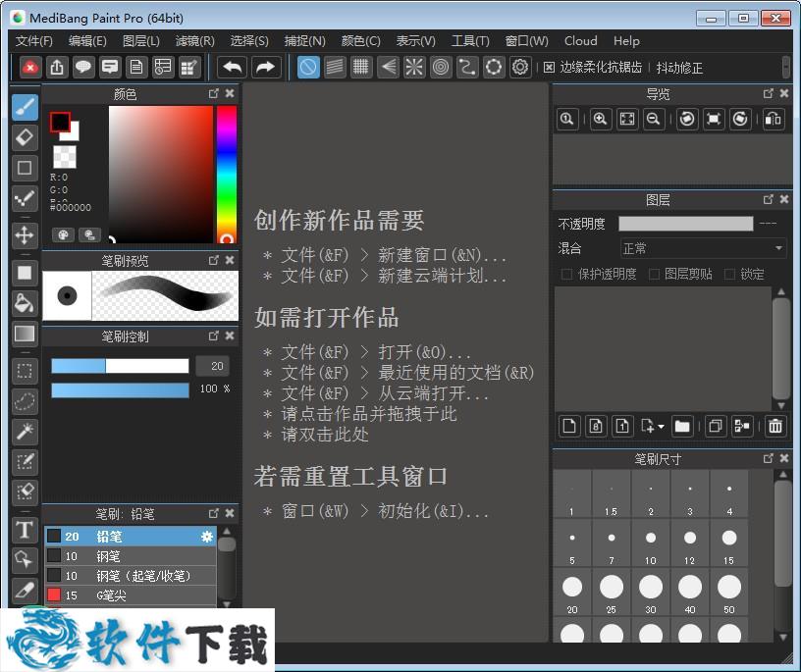
Task: Click the new folder layer icon
Action: [x=682, y=427]
